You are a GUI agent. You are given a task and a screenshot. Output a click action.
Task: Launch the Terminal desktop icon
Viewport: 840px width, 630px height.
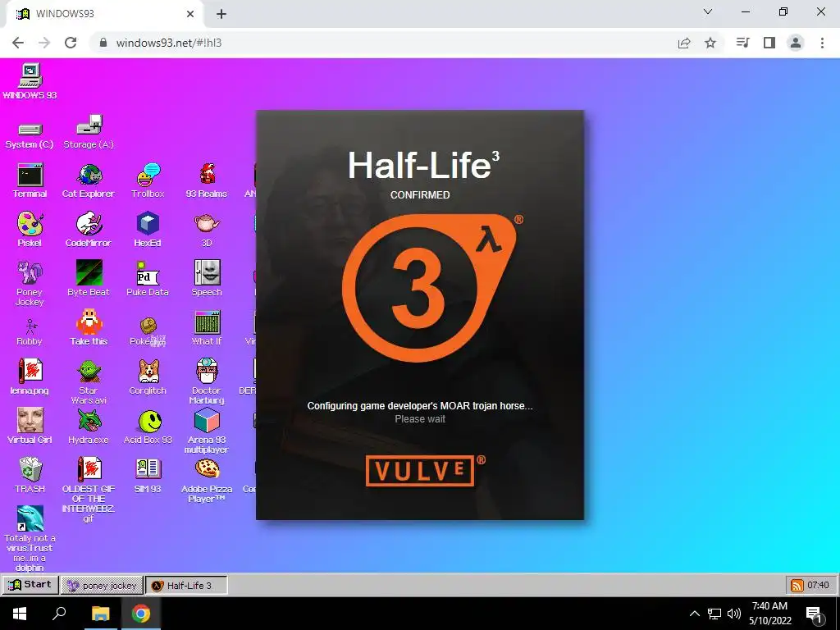point(30,180)
